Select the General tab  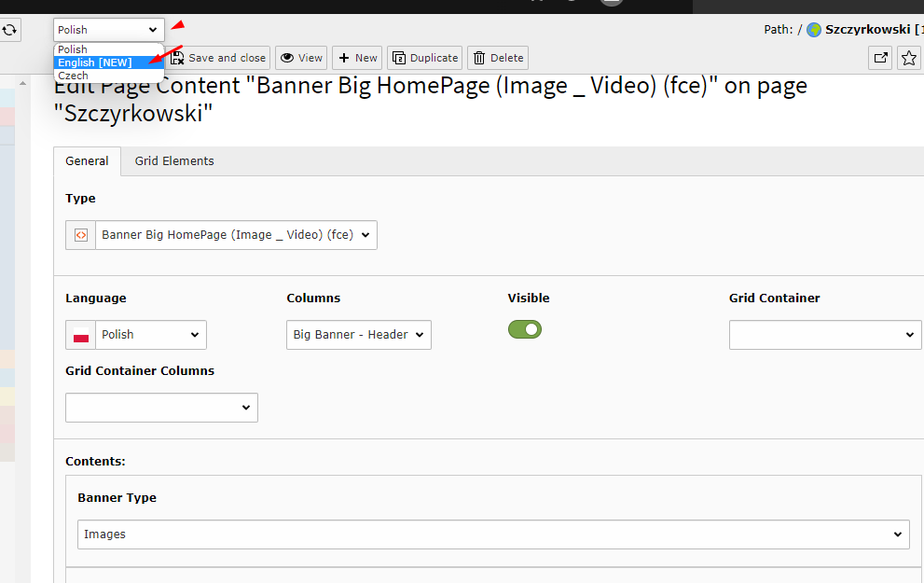pos(87,161)
